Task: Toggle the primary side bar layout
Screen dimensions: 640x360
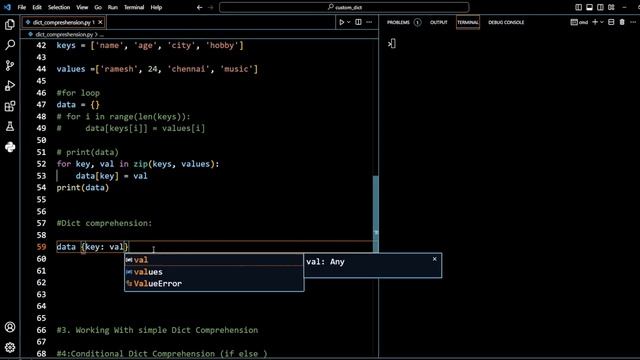Action: 578,7
